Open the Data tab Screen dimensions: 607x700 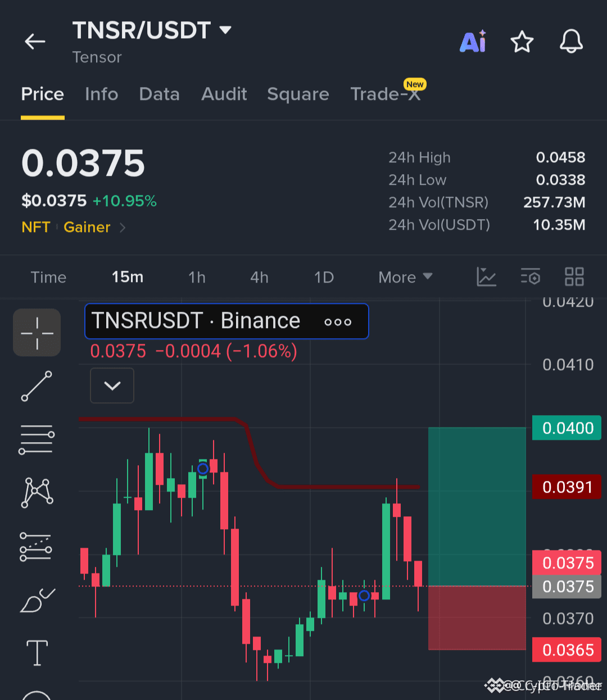160,94
